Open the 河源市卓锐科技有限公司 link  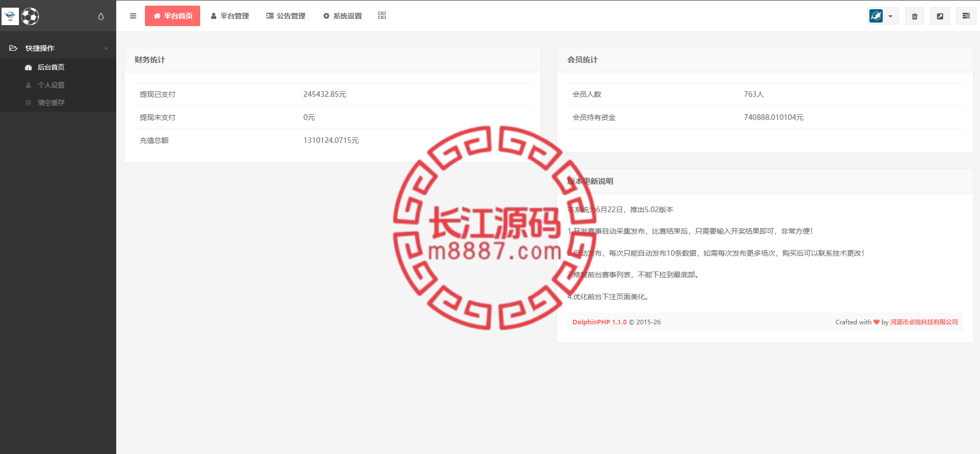pos(924,322)
